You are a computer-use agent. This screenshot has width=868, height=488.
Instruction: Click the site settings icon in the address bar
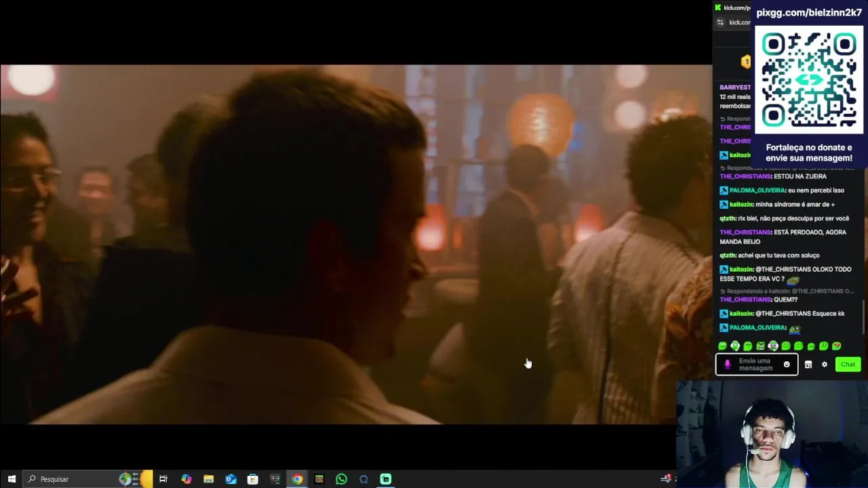721,22
